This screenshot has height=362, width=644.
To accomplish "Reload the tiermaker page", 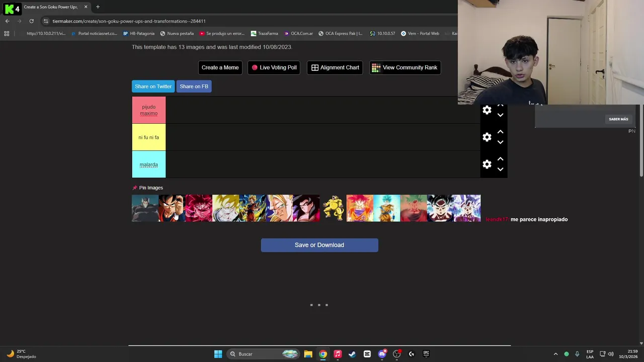I will tap(31, 21).
